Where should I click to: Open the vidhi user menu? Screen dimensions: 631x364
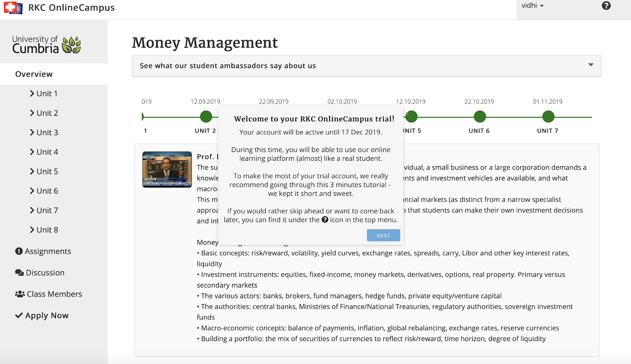(x=532, y=6)
